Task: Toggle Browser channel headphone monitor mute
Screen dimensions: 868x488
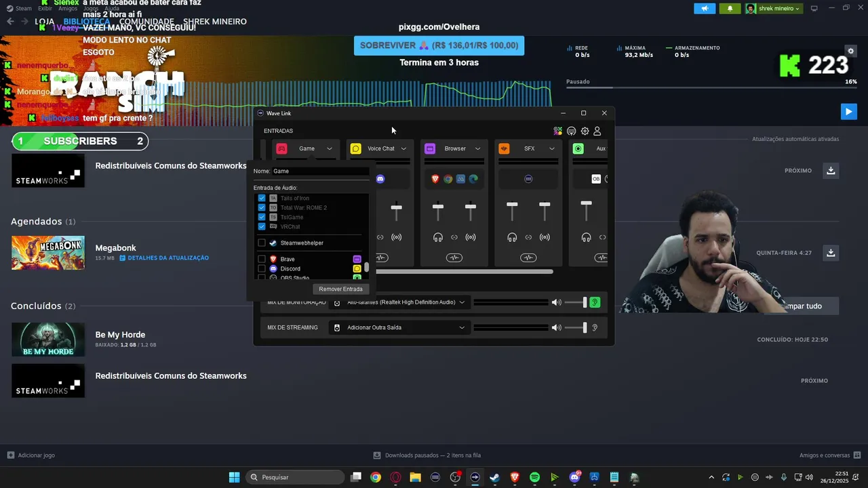Action: [438, 237]
